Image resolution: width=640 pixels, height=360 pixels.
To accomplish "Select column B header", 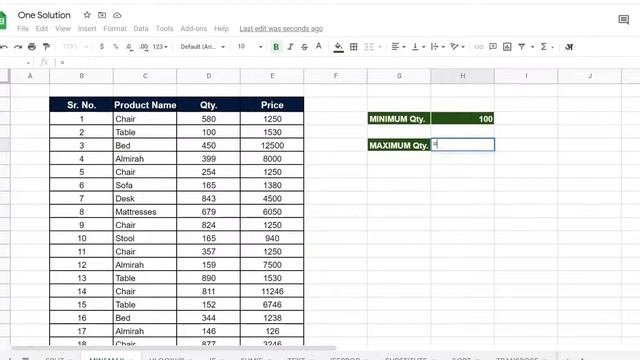I will point(82,76).
